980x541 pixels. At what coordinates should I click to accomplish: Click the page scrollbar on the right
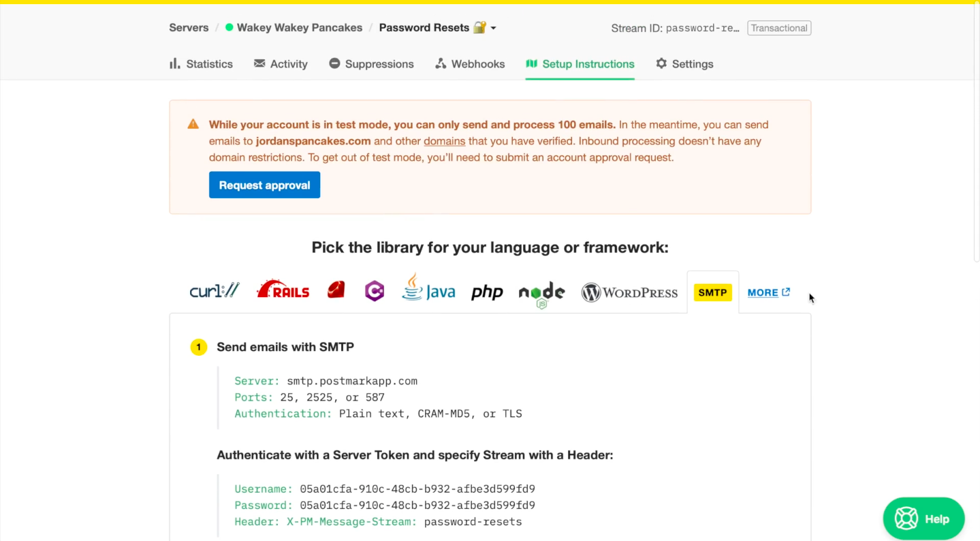coord(977,133)
